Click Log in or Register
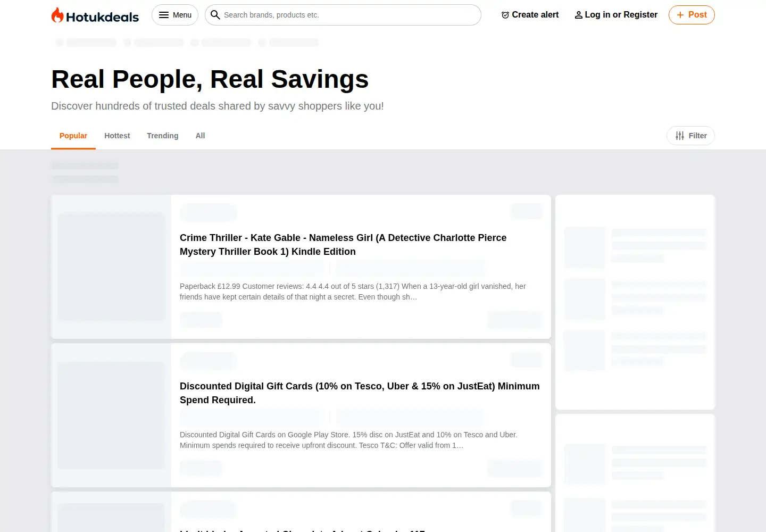The image size is (766, 532). click(x=616, y=15)
